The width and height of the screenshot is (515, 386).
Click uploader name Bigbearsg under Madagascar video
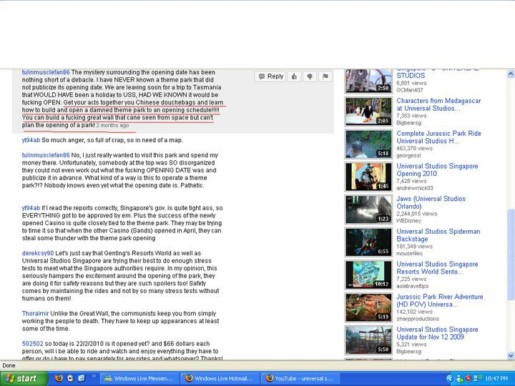pos(409,123)
